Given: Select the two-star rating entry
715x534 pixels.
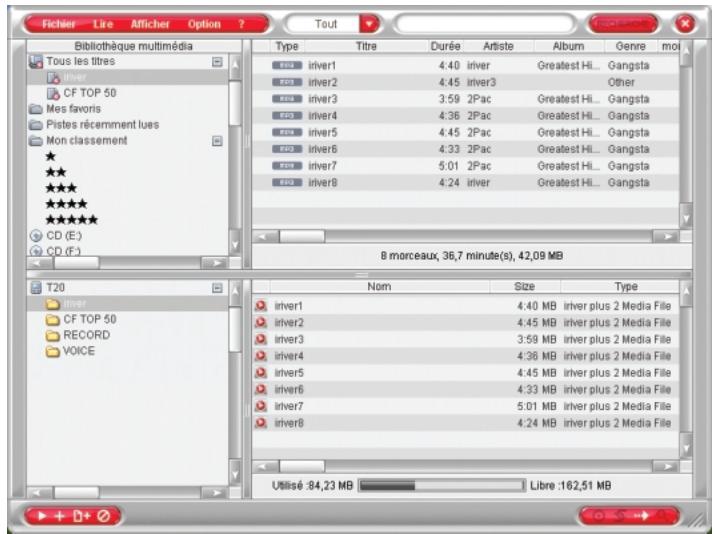Looking at the screenshot, I should point(56,172).
